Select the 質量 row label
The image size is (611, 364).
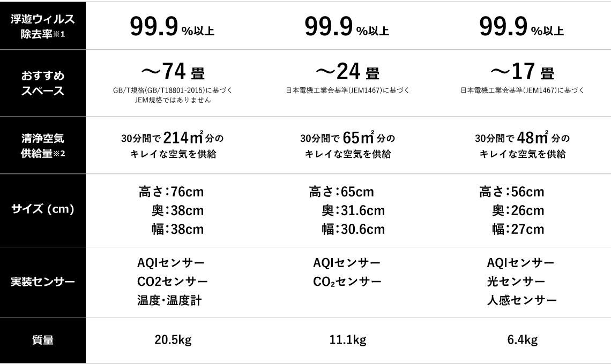click(x=43, y=340)
